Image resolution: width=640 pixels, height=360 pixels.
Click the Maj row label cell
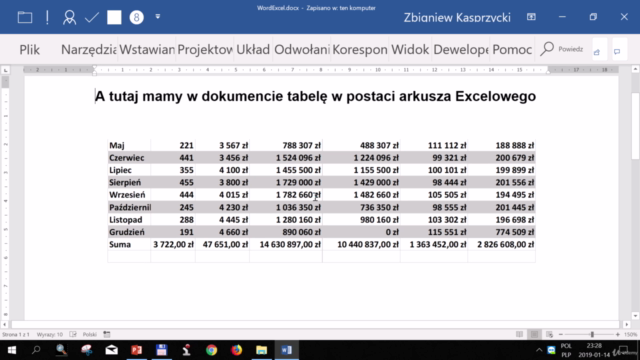[129, 145]
